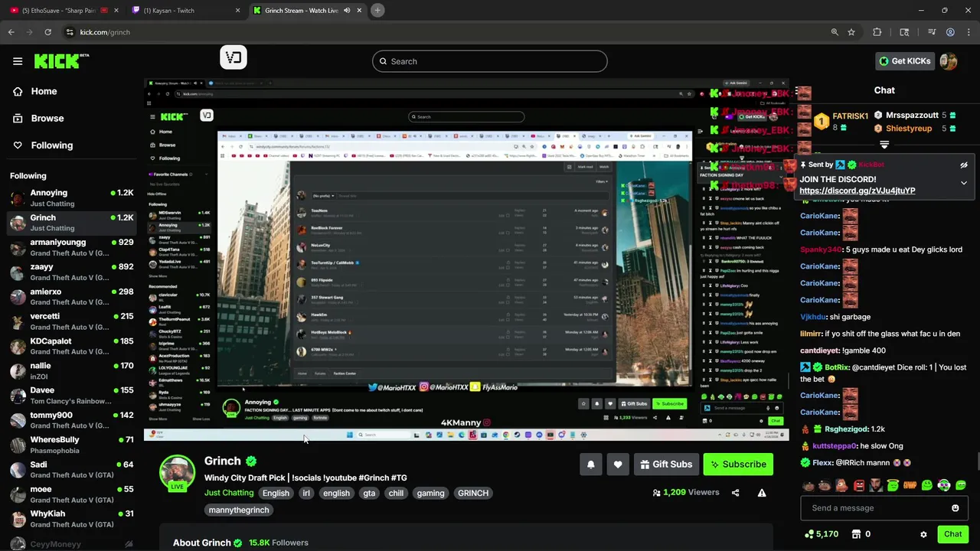Share the Grinch stream
The width and height of the screenshot is (980, 551).
tap(735, 493)
